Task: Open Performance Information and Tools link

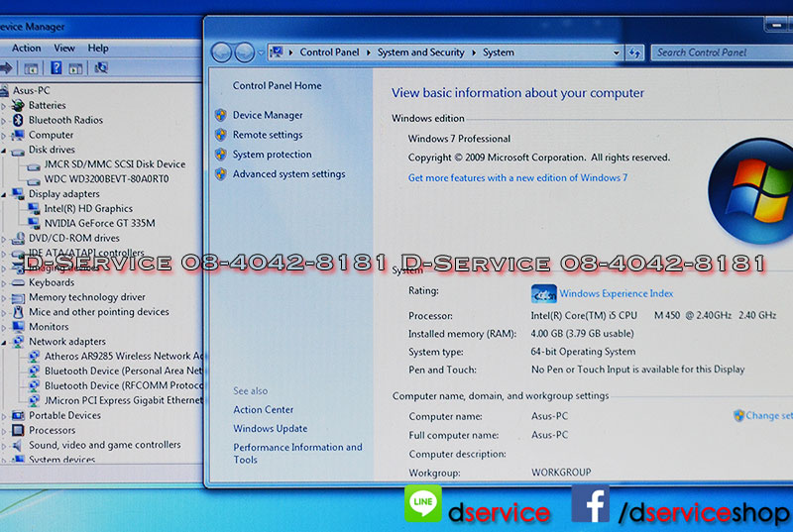Action: click(x=297, y=453)
